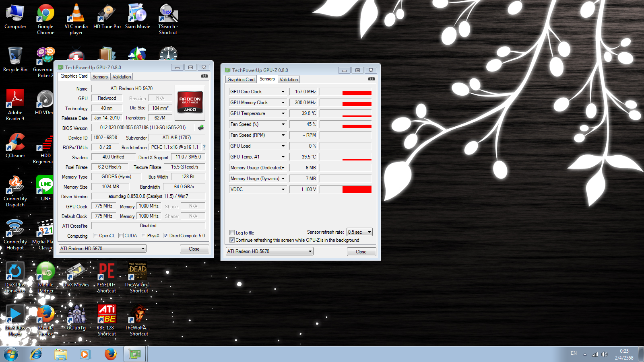Switch to Validation tab in right GPU-Z window
Screen dimensions: 644x362
[x=289, y=80]
